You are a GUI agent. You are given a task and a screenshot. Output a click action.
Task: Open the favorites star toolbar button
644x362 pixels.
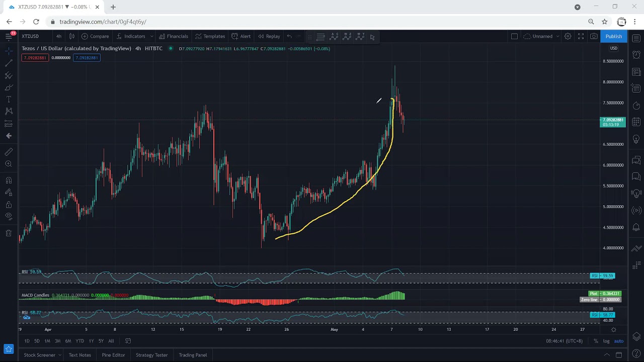[9, 349]
